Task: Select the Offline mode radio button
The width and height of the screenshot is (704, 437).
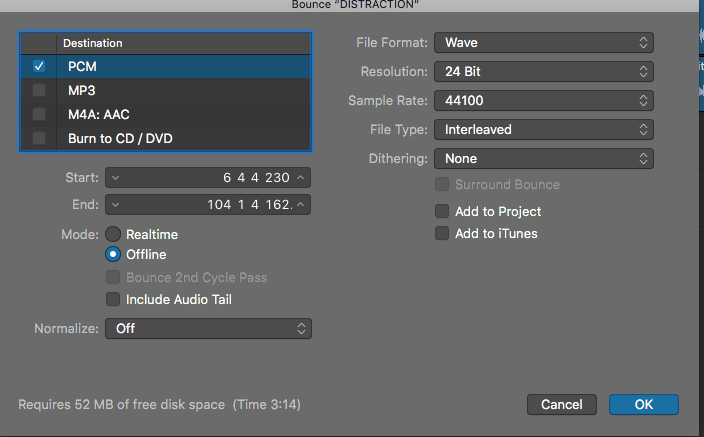Action: coord(113,254)
